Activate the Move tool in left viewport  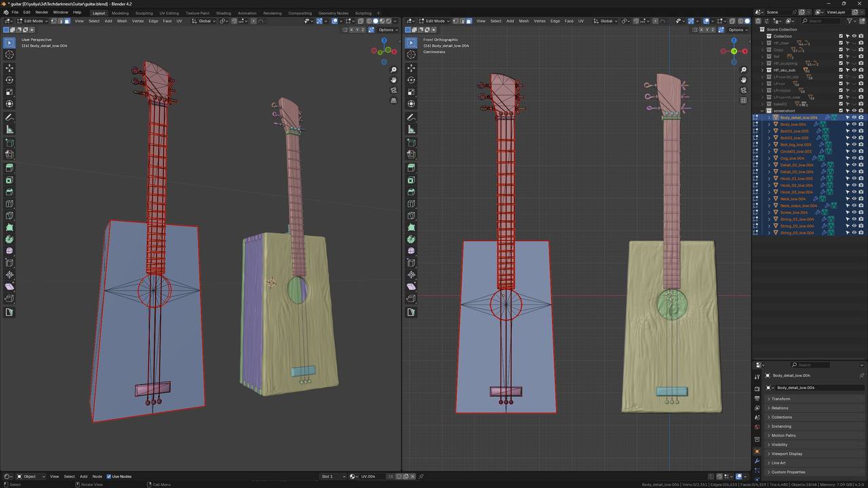(x=9, y=68)
